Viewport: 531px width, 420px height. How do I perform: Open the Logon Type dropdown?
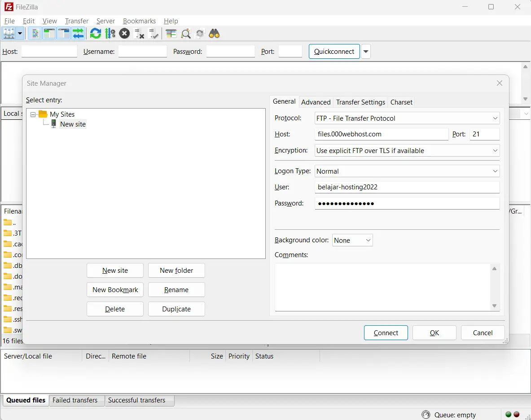(x=407, y=171)
